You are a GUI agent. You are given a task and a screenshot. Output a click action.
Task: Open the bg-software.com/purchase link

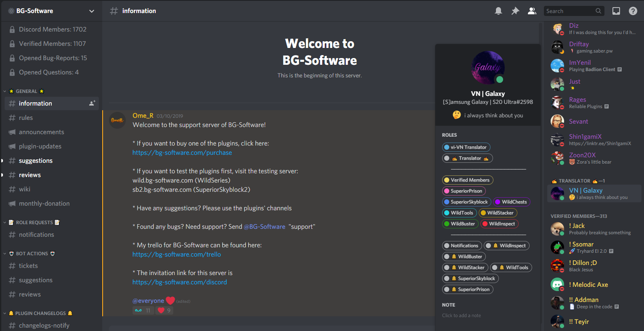tap(182, 153)
